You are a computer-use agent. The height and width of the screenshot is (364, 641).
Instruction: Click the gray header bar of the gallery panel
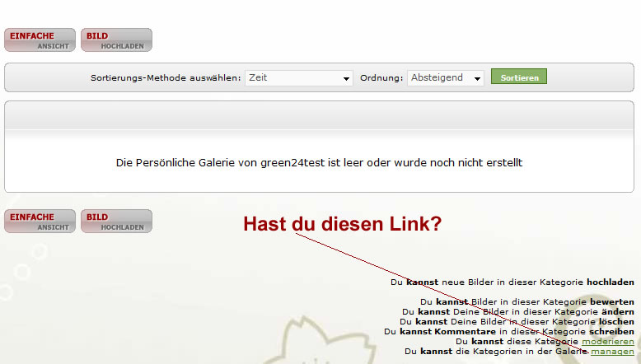pyautogui.click(x=319, y=115)
